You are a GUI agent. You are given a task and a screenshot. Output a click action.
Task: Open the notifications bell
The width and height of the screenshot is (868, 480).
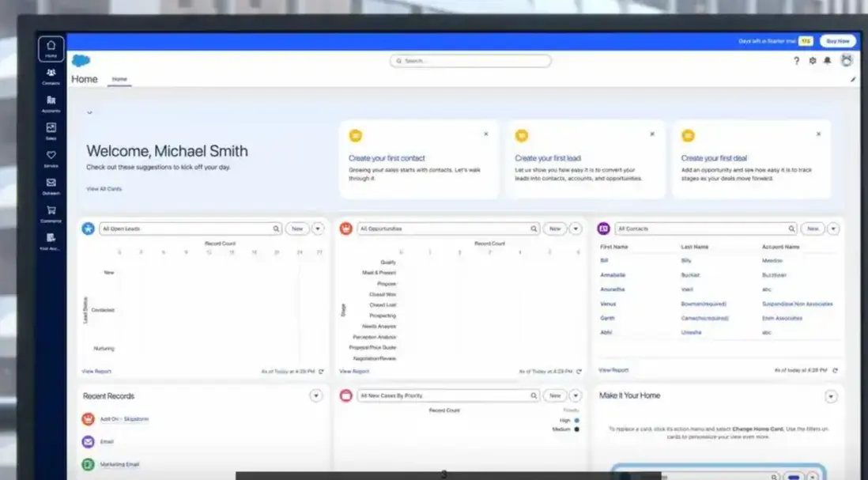click(828, 61)
